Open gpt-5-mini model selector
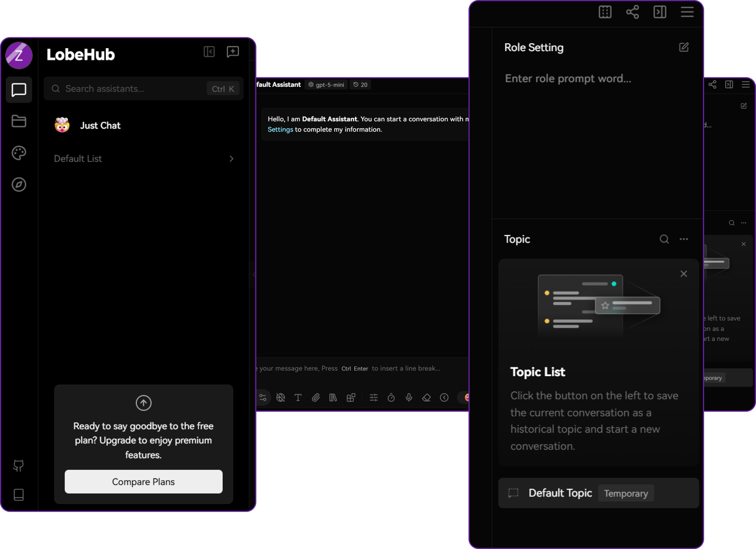 pos(326,85)
